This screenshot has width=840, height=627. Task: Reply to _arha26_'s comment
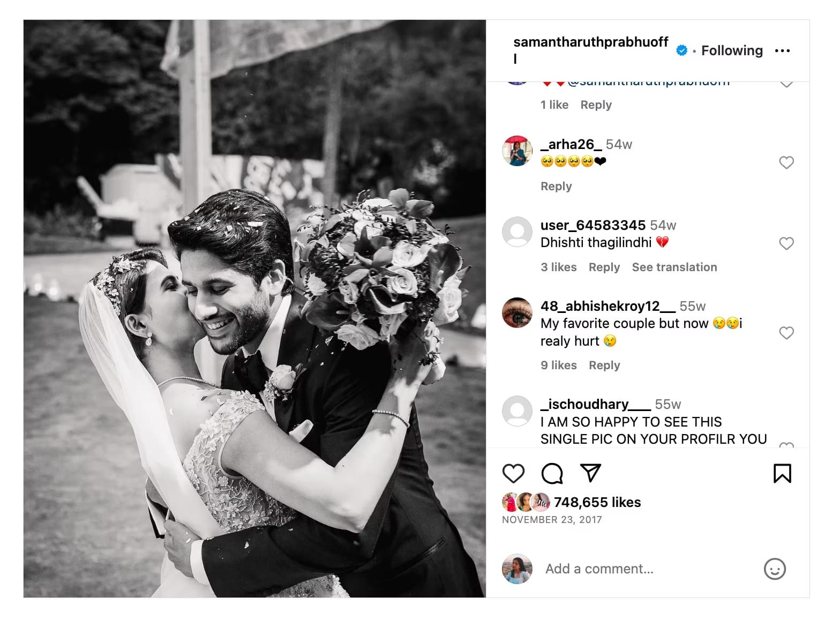pos(556,186)
